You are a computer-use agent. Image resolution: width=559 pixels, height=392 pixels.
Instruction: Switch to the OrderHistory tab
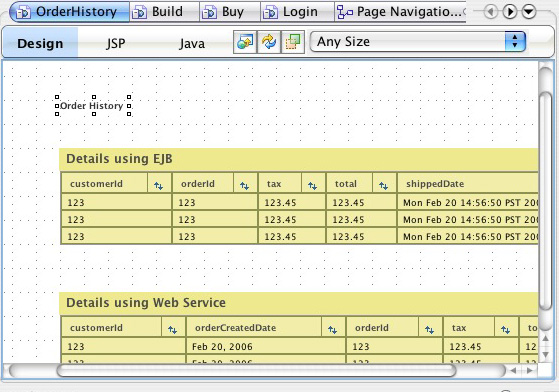pyautogui.click(x=70, y=12)
